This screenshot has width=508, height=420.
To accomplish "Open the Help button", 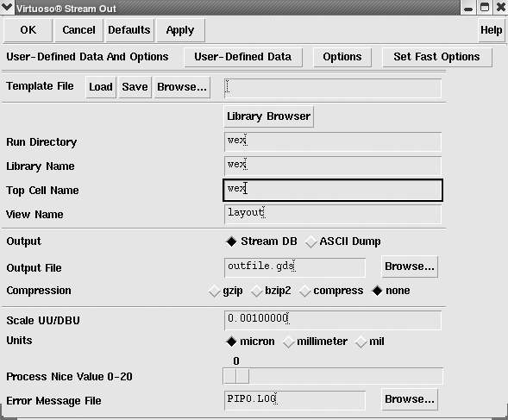I will pyautogui.click(x=491, y=30).
